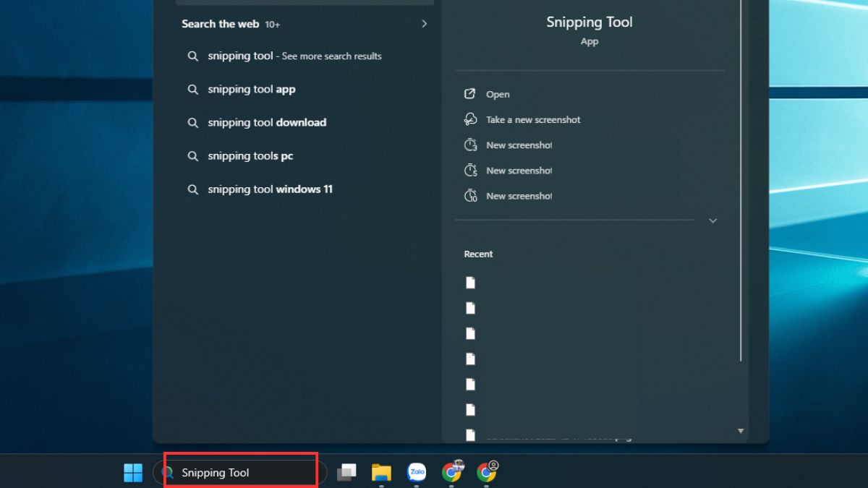Expand Search the web with the right chevron
Image resolution: width=868 pixels, height=488 pixels.
[424, 24]
